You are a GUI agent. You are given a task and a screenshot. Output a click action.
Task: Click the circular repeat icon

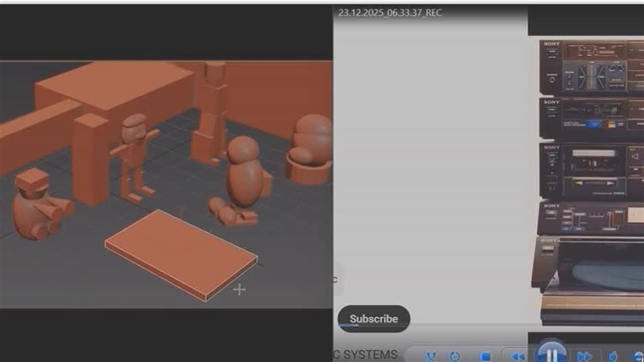454,356
